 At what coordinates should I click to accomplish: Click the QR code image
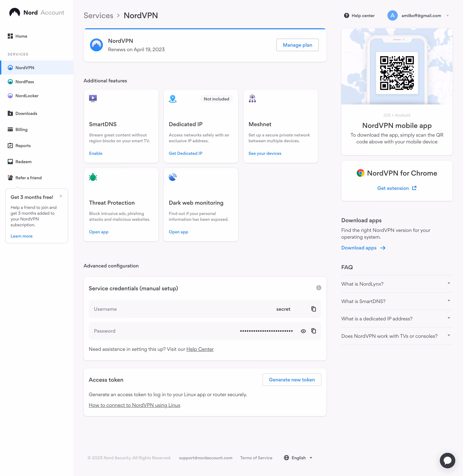coord(397,73)
